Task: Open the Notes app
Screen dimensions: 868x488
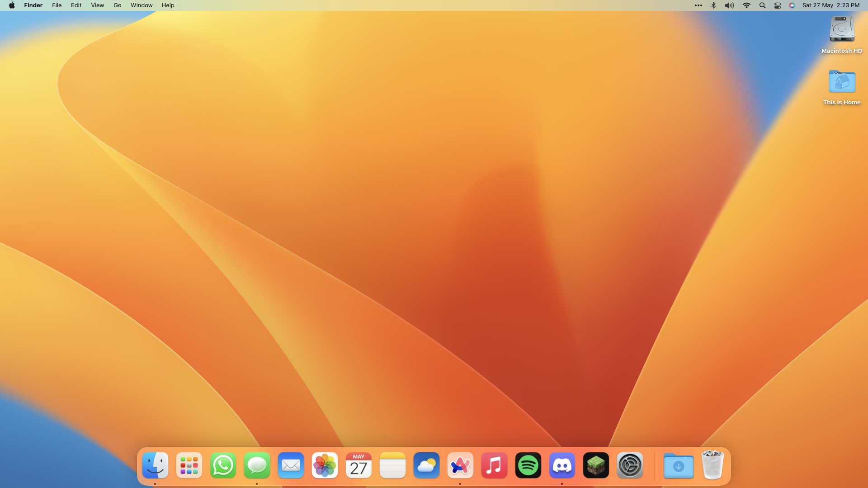Action: [x=392, y=465]
